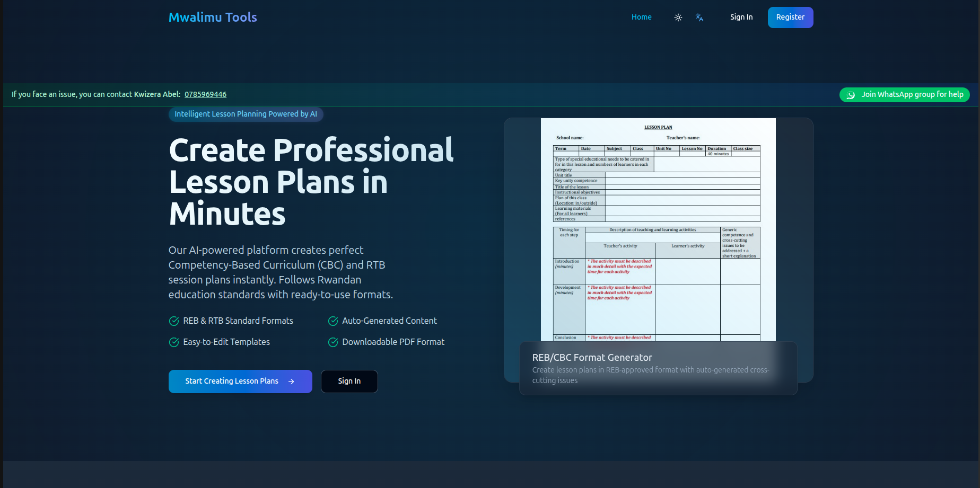Call Kwizera Abel via phone number link
980x488 pixels.
(205, 94)
